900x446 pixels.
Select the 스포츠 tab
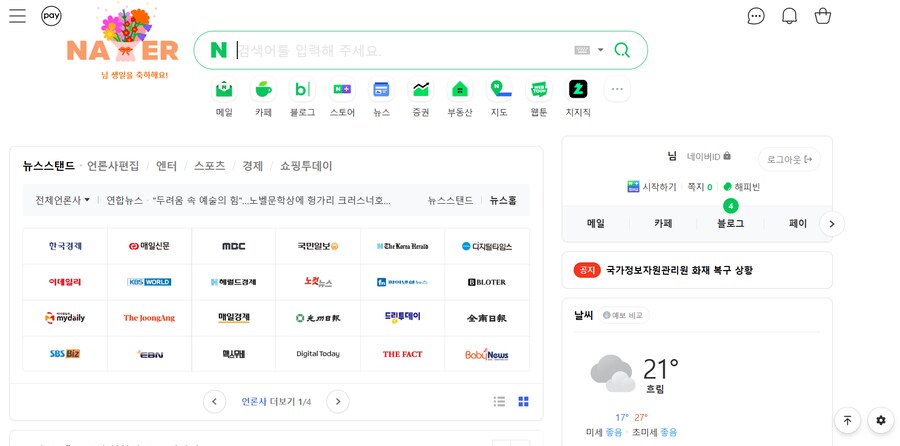click(209, 166)
